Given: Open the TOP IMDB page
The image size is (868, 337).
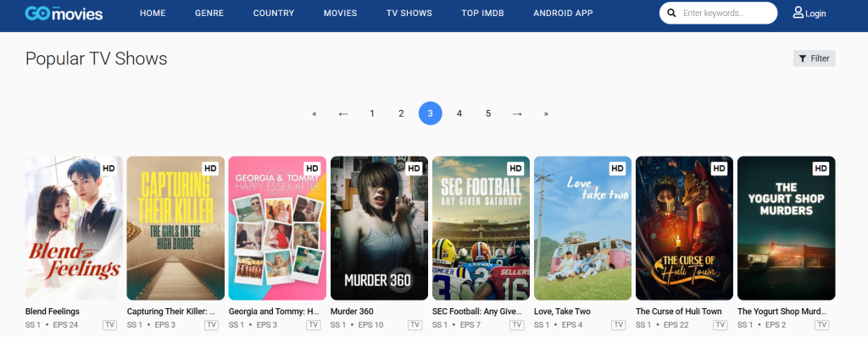Looking at the screenshot, I should [482, 14].
